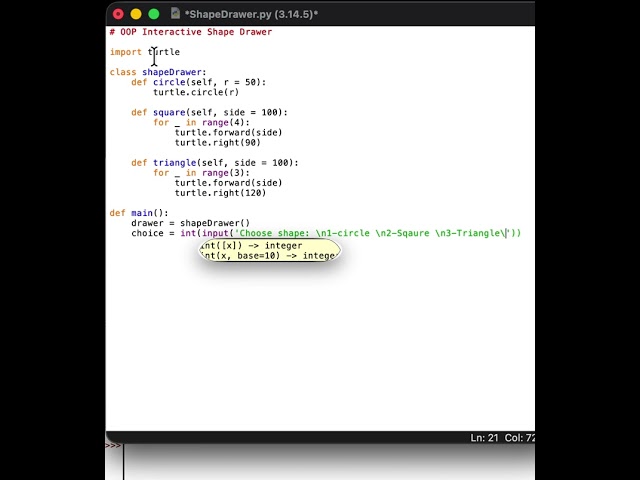This screenshot has width=640, height=480.
Task: Click the 'def circle(self, r = 50):' line
Action: 198,82
